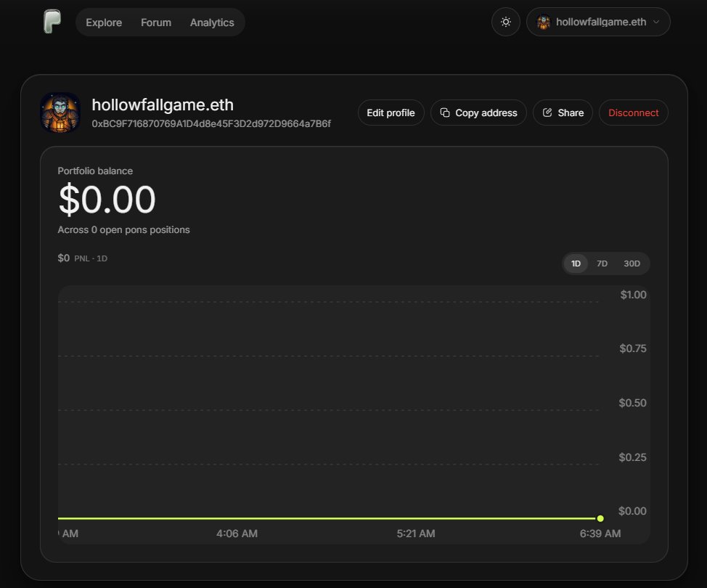Expand the hollowfallgame.eth account chevron
The width and height of the screenshot is (707, 588).
[656, 22]
